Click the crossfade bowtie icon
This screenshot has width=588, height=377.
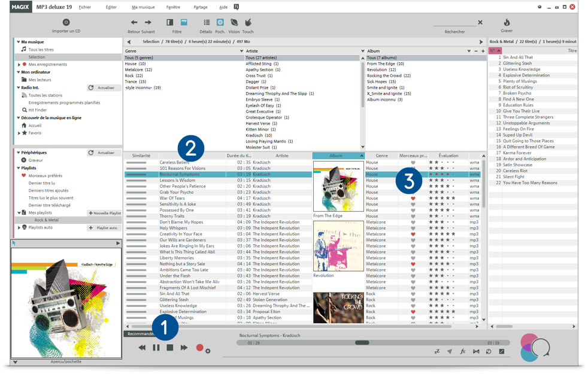coord(476,351)
